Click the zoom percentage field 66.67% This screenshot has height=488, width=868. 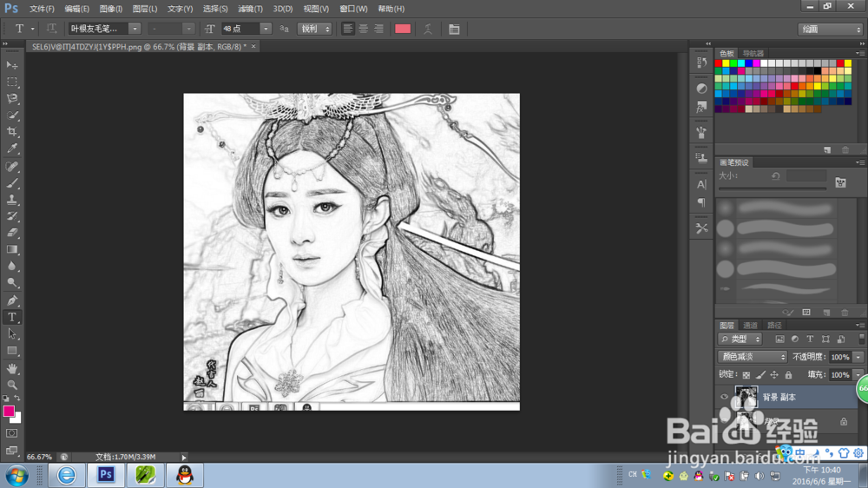[39, 457]
